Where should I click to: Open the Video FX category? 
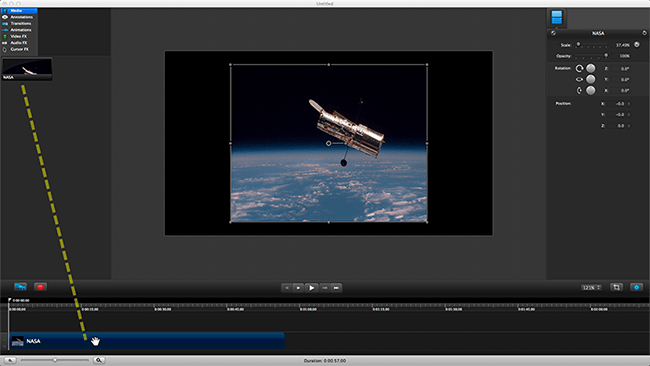pyautogui.click(x=19, y=36)
